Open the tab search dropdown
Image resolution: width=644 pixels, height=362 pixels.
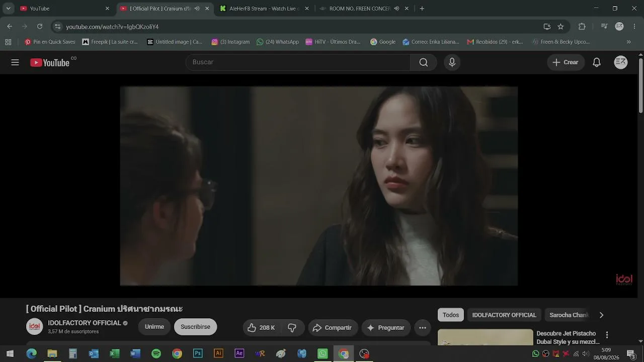pos(8,9)
